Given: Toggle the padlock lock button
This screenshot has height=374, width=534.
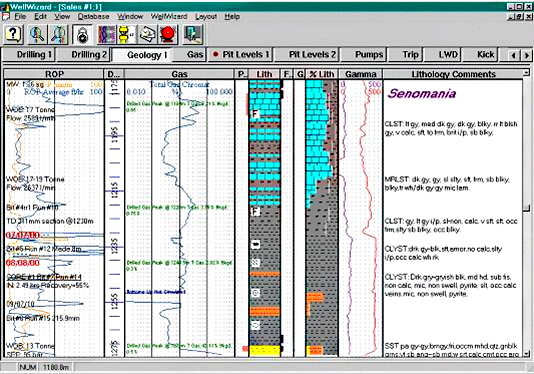Looking at the screenshot, I should coord(83,34).
